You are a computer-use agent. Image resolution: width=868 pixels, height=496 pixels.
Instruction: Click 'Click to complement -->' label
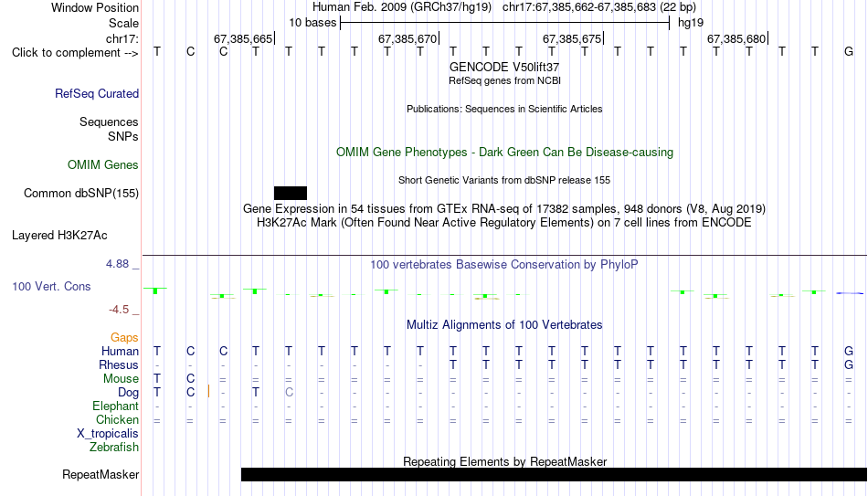[75, 53]
